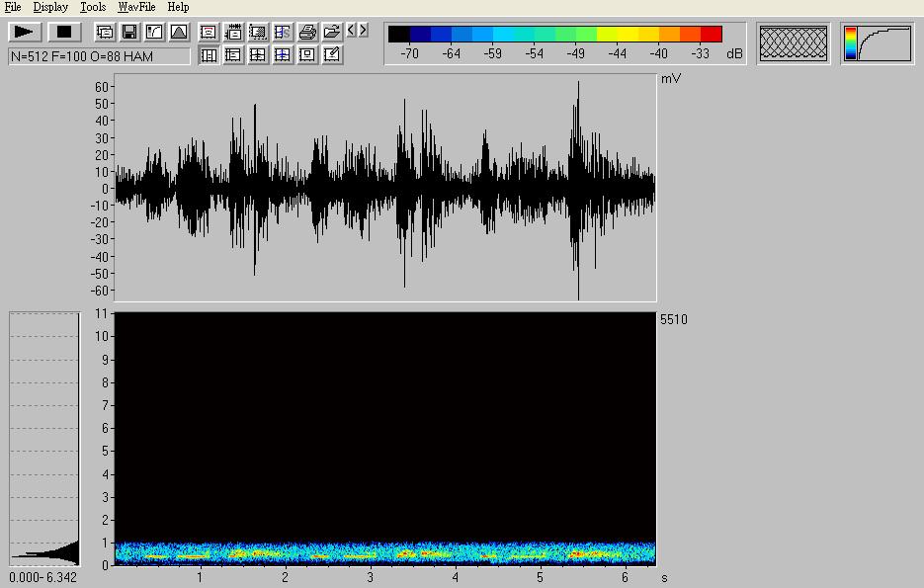
Task: Open the WavFile menu
Action: [x=136, y=7]
